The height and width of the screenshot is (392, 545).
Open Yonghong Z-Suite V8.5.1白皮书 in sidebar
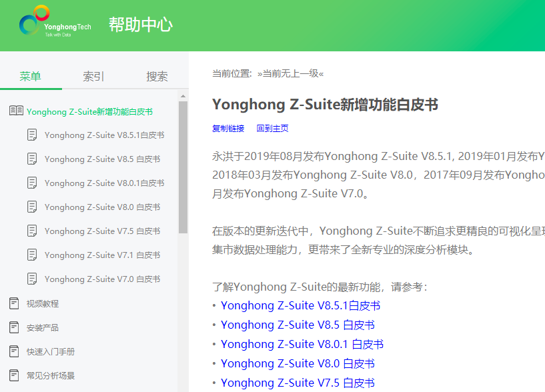[x=104, y=135]
